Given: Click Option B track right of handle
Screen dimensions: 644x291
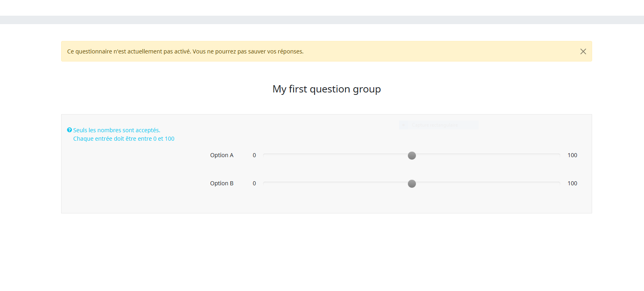Looking at the screenshot, I should pos(487,183).
